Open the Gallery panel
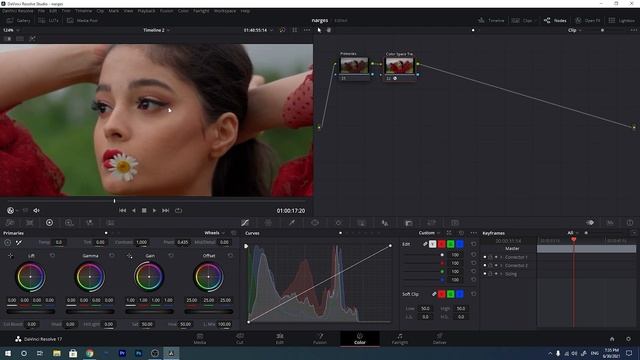Screen dimensions: 640x360 [x=18, y=20]
